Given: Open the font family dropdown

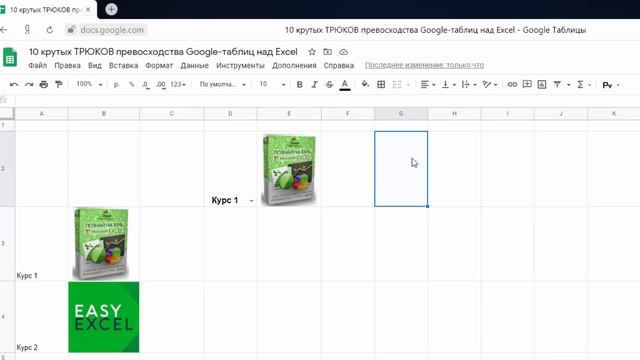Looking at the screenshot, I should coord(222,84).
